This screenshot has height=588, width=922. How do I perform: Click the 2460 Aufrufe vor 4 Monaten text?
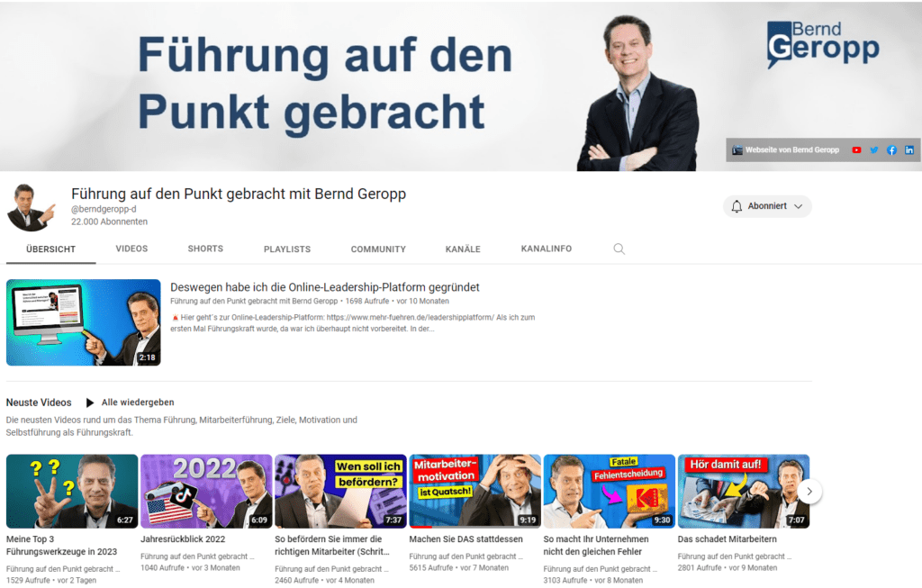click(324, 581)
